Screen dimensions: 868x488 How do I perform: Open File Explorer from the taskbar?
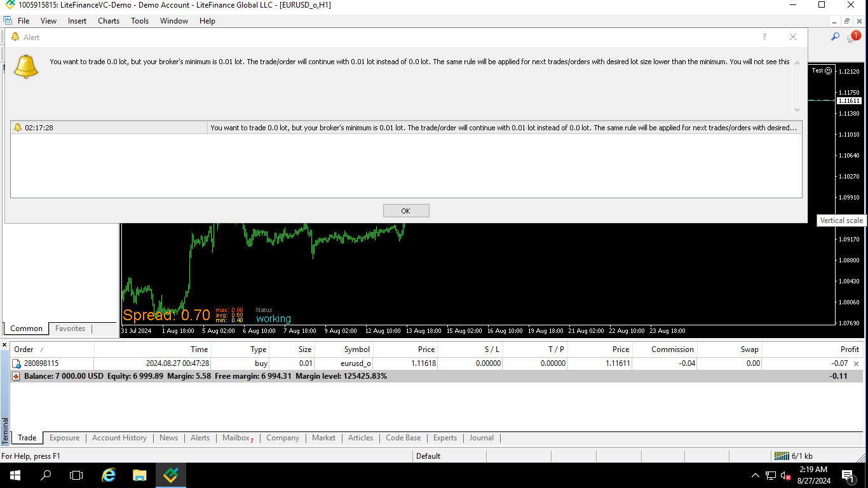click(140, 475)
